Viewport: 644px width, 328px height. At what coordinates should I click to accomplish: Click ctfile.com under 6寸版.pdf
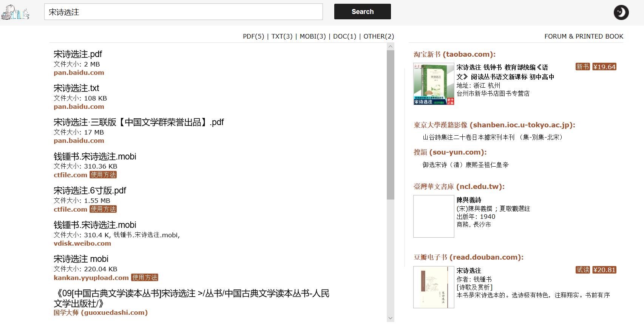(70, 209)
